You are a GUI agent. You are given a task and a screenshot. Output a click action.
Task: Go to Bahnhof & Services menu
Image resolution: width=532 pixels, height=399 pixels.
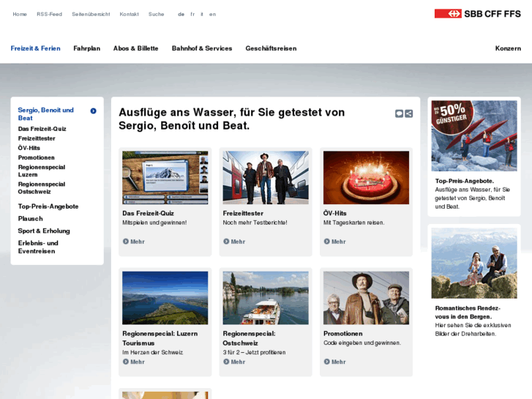point(202,48)
